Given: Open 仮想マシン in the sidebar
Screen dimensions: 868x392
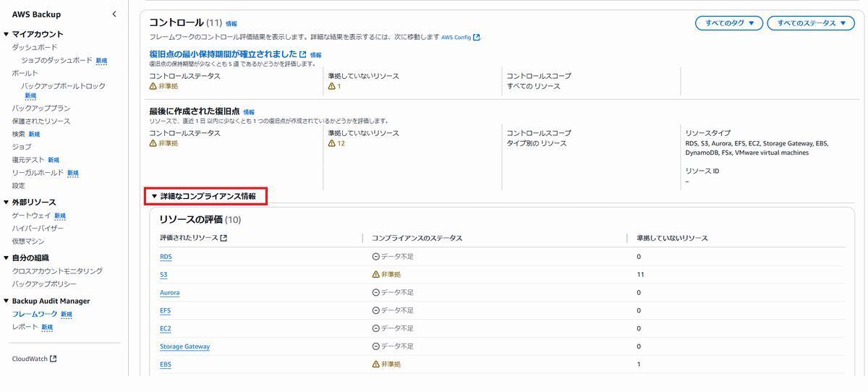Looking at the screenshot, I should [28, 242].
